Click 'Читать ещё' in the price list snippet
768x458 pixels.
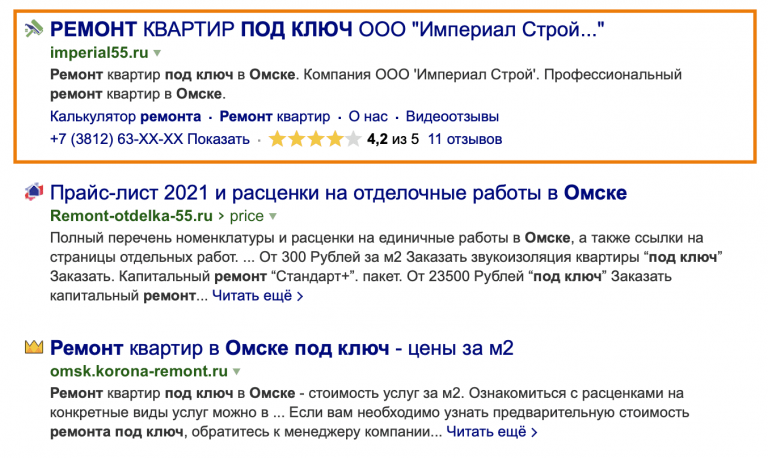coord(258,296)
